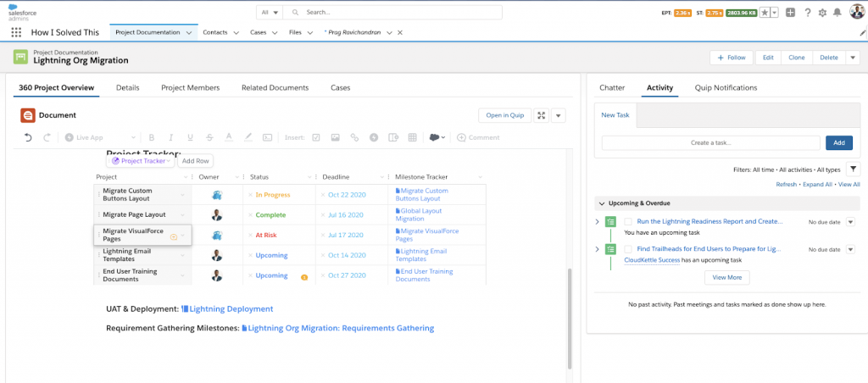Open the Project Tracker dropdown
868x383 pixels.
click(141, 161)
